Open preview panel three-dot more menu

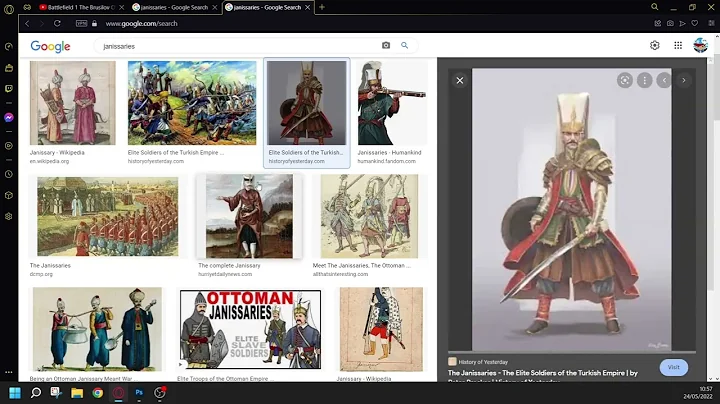pyautogui.click(x=645, y=80)
